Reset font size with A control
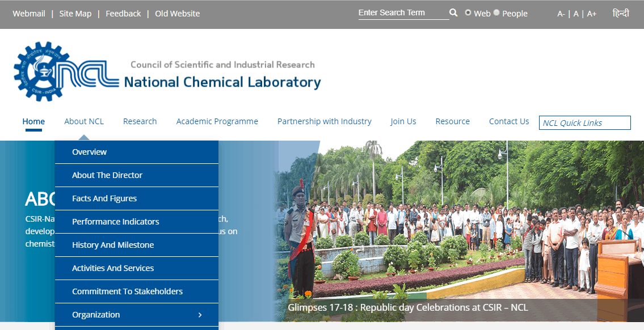This screenshot has width=644, height=330. (576, 14)
